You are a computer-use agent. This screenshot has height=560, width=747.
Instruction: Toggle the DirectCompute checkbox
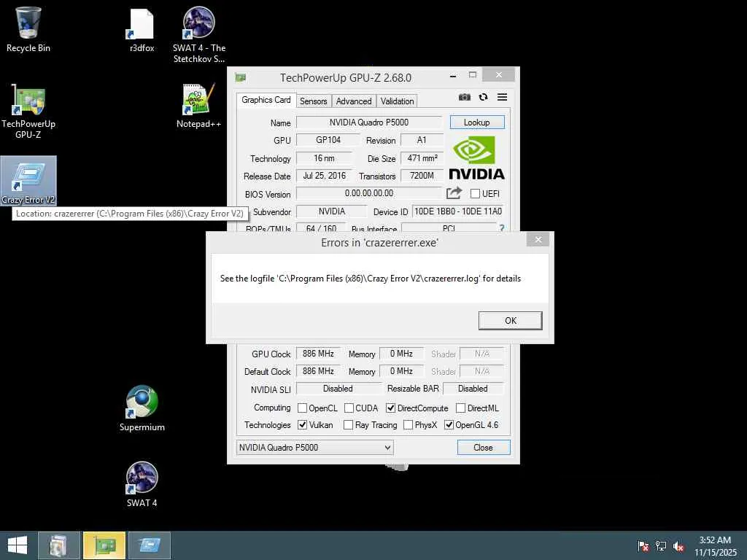[391, 408]
